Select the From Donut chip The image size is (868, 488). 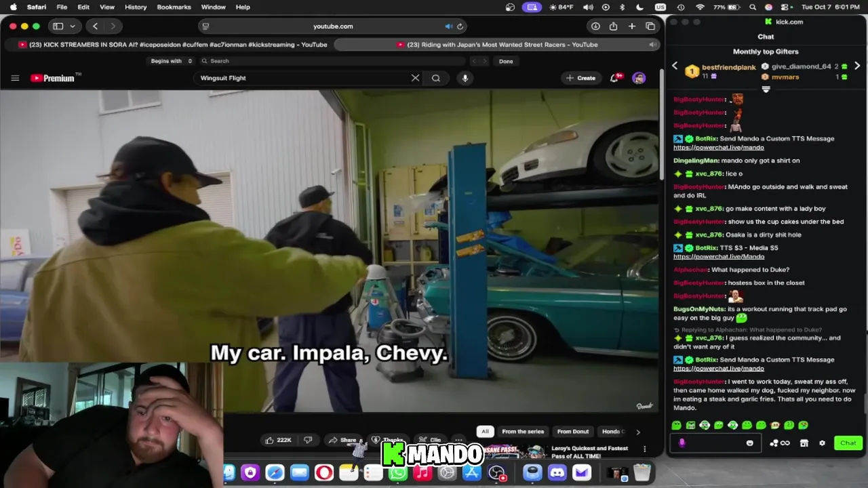[x=573, y=431]
